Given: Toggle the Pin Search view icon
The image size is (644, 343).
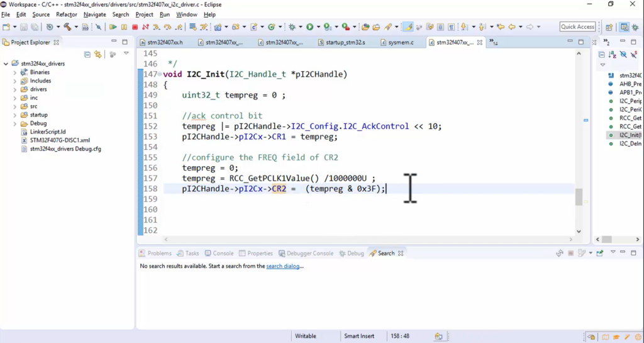Looking at the screenshot, I should click(599, 253).
